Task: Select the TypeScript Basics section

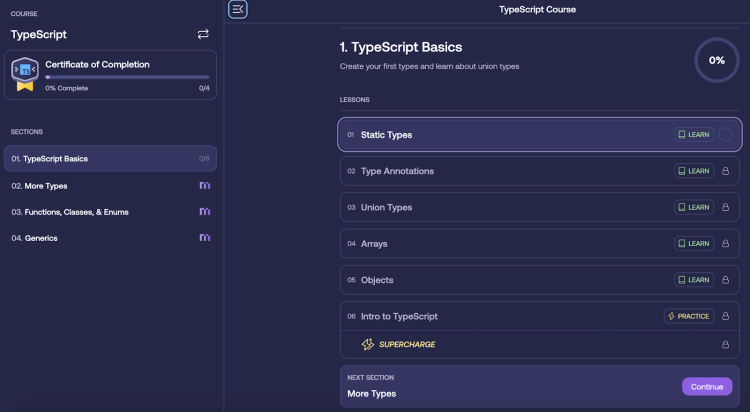Action: [x=110, y=158]
